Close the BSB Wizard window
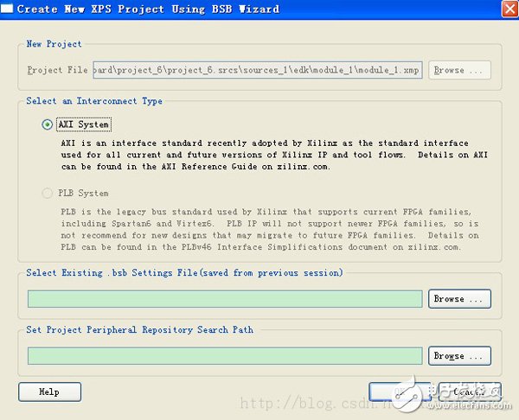 (506, 10)
